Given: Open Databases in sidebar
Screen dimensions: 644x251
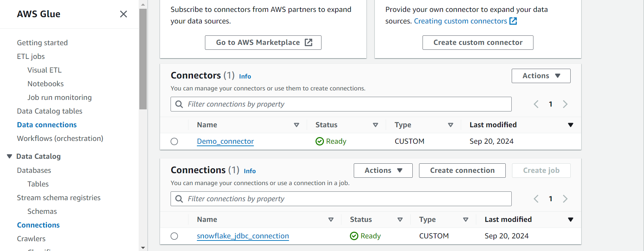Looking at the screenshot, I should pos(34,170).
